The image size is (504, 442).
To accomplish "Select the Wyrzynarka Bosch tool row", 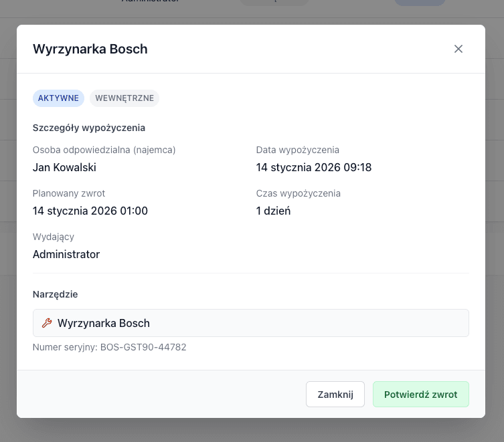I will pos(251,323).
